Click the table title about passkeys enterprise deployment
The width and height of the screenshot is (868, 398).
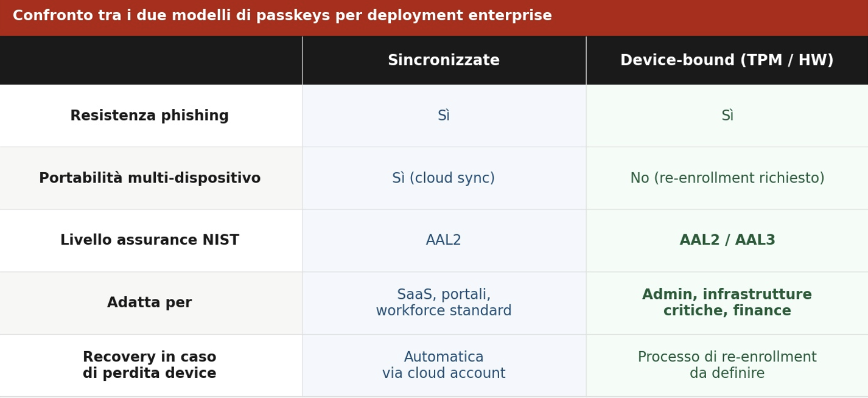point(282,16)
